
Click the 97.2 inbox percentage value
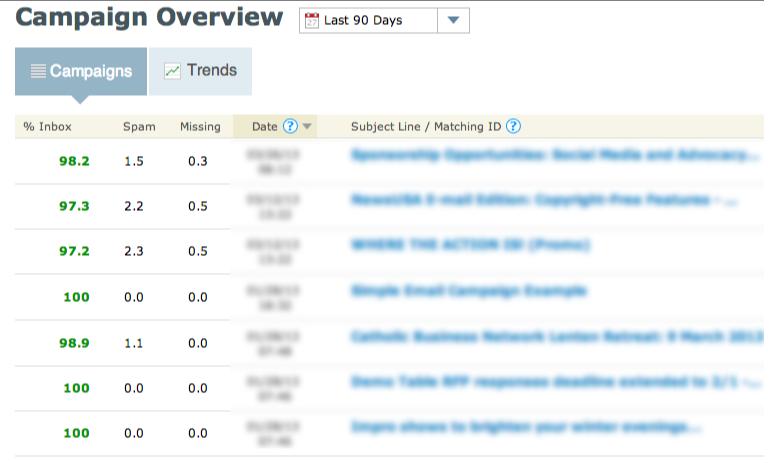(75, 251)
